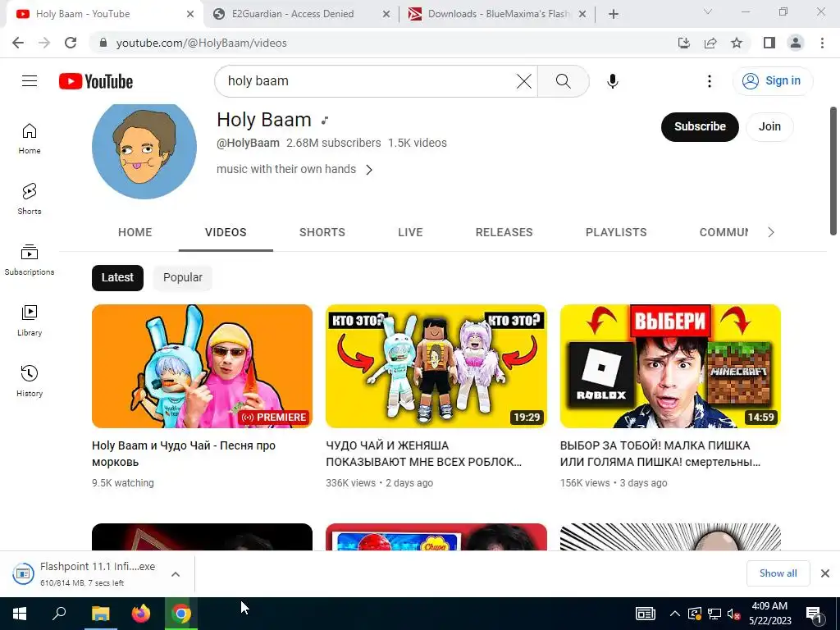Click the Join membership button
Screen dimensions: 840x630
(769, 127)
